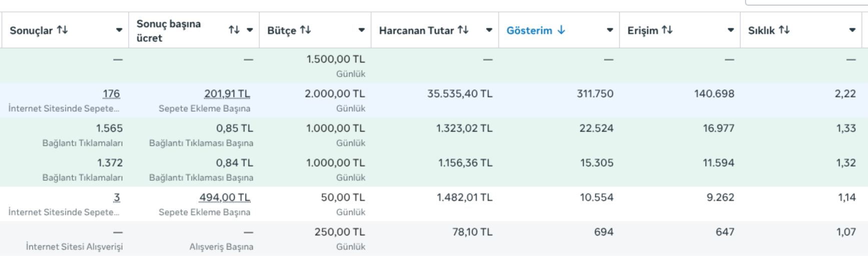Image resolution: width=868 pixels, height=257 pixels.
Task: Sort by Harcanan Tutar arrows icon
Action: coord(463,30)
